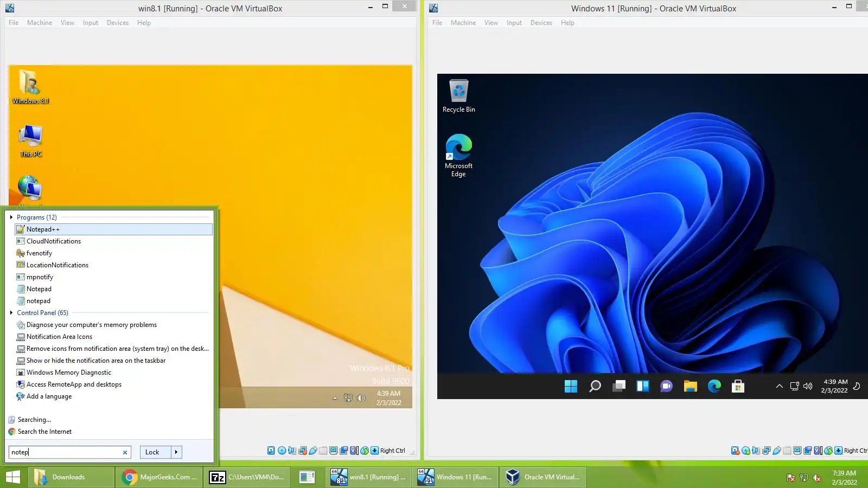Open Microsoft Store in the Windows 11 taskbar
The width and height of the screenshot is (868, 488).
pos(738,386)
